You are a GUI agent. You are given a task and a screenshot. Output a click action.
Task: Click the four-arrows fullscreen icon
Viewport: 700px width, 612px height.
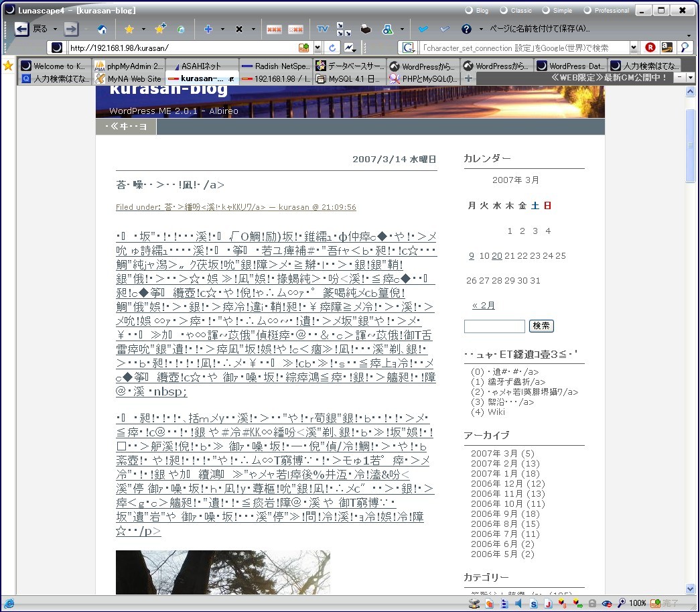344,29
